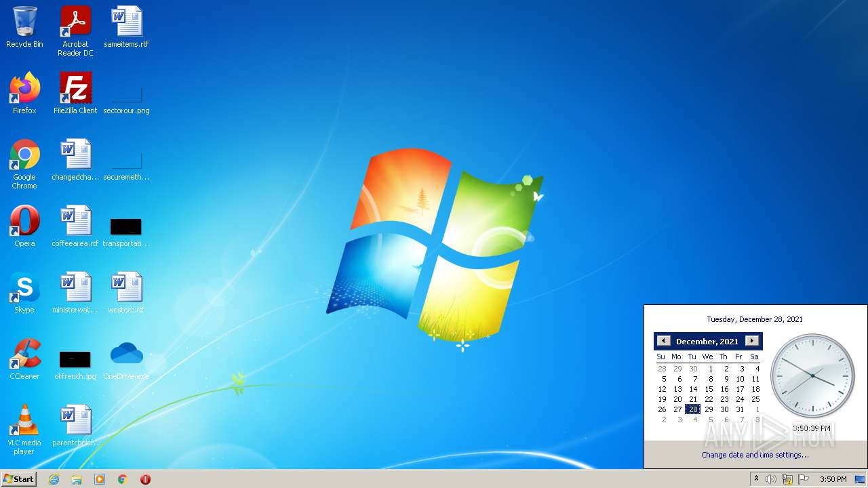
Task: Go to the next month in calendar
Action: coord(751,341)
